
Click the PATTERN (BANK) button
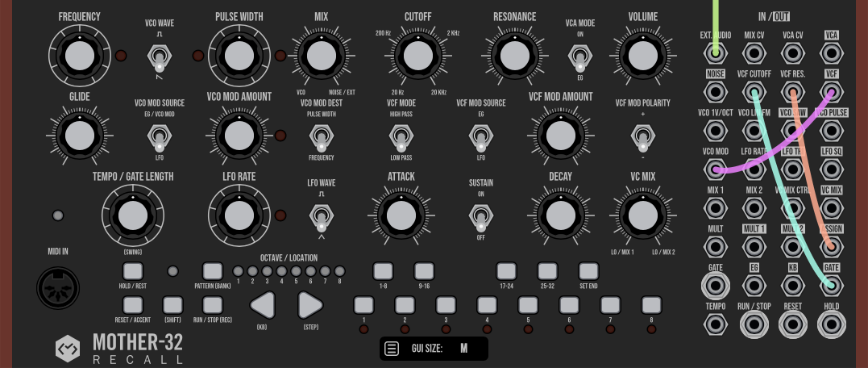213,271
